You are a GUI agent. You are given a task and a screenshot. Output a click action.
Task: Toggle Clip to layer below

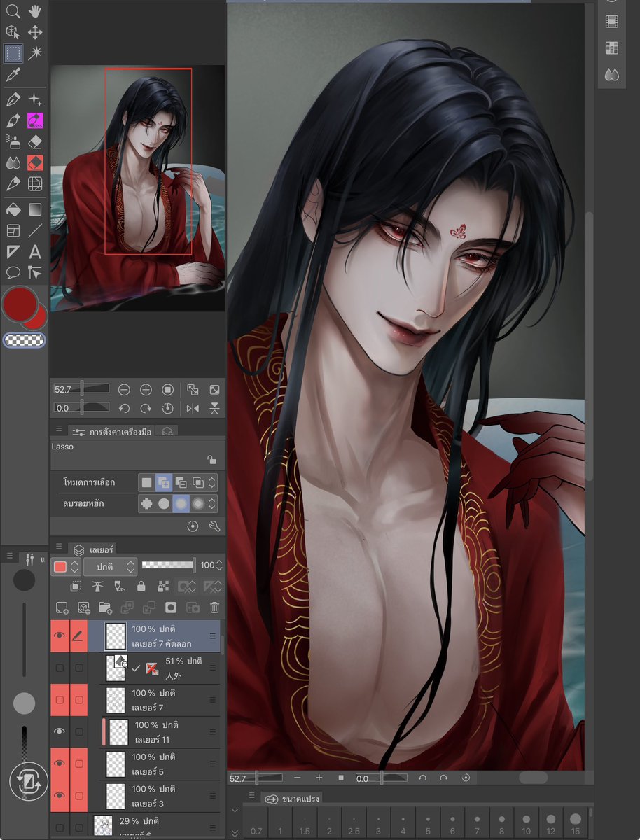77,587
